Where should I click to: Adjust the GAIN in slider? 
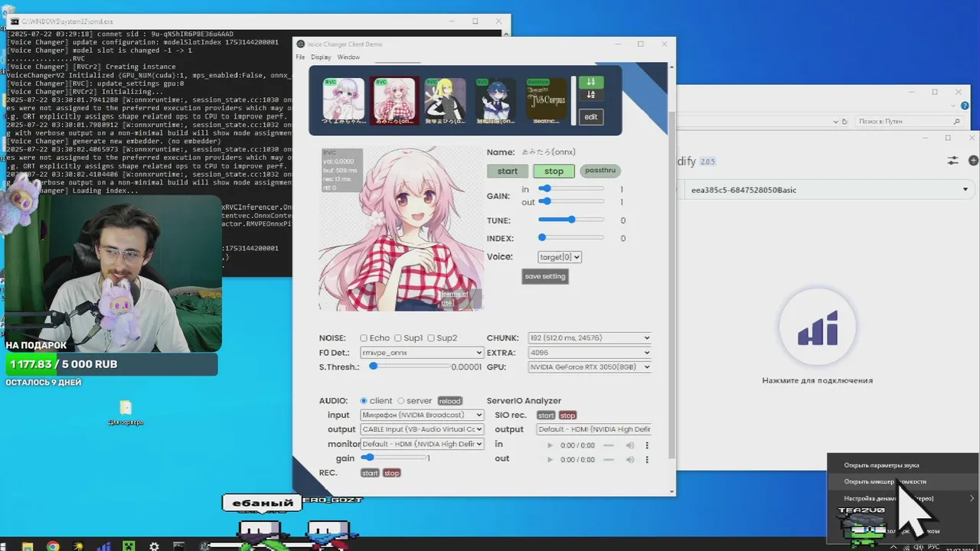[x=570, y=188]
